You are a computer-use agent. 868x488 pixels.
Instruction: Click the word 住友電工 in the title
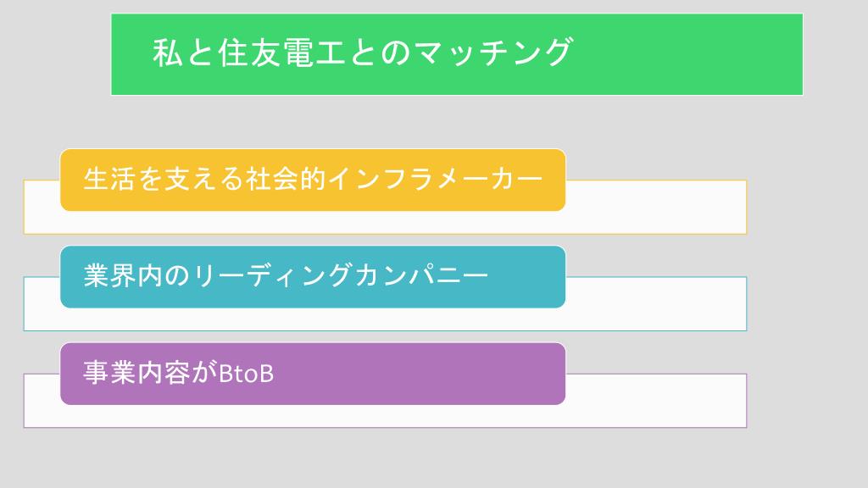281,53
